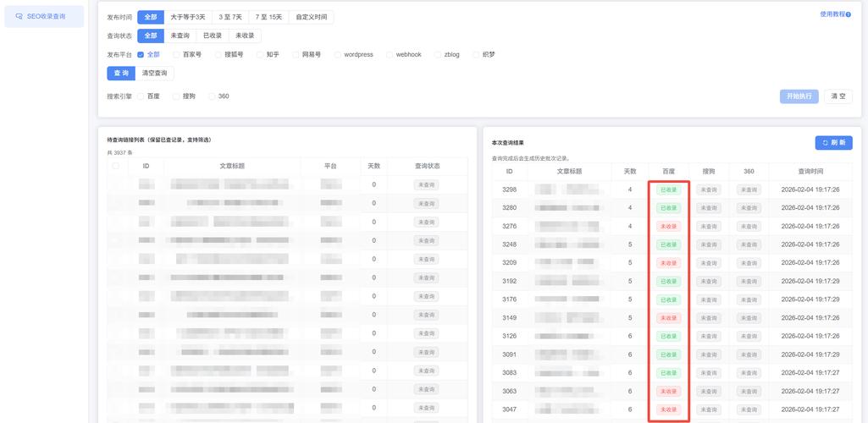Tick the 360 search engine checkbox
868x423 pixels.
212,96
